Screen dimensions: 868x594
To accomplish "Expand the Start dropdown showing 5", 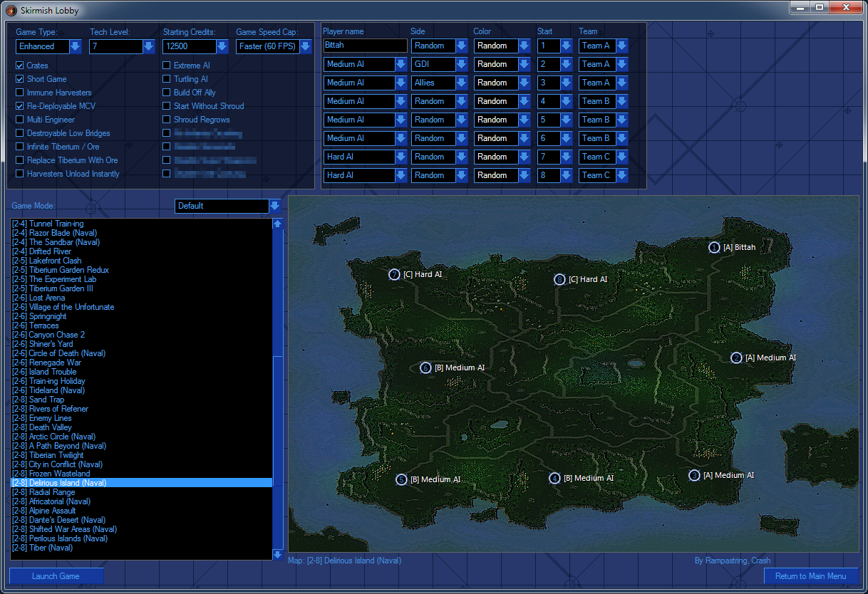I will (554, 120).
